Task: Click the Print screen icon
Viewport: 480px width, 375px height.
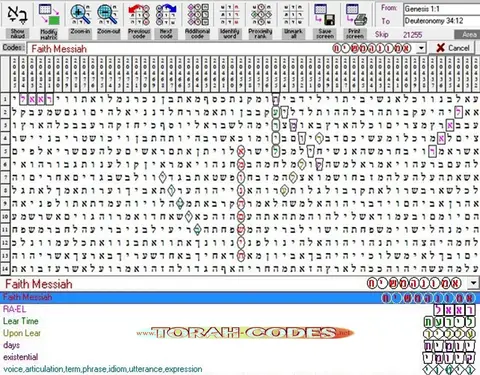Action: 356,15
